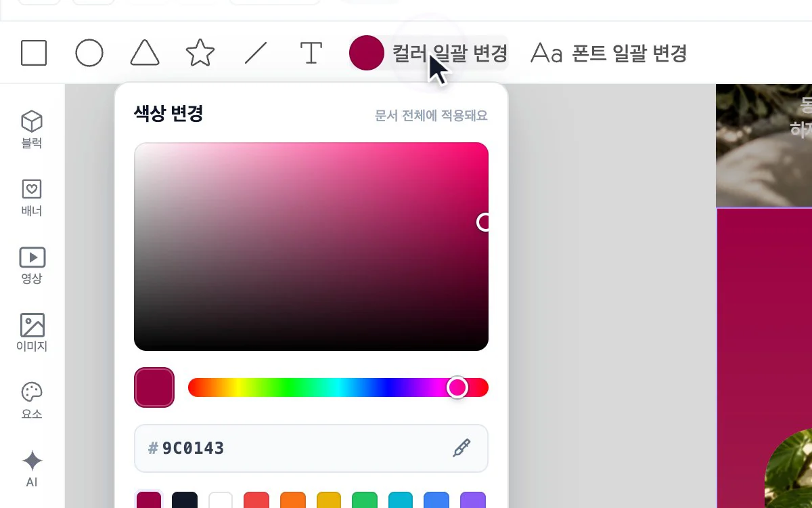Click the 문서 전체에 적용돼요 note text
Viewport: 812px width, 508px height.
(431, 116)
